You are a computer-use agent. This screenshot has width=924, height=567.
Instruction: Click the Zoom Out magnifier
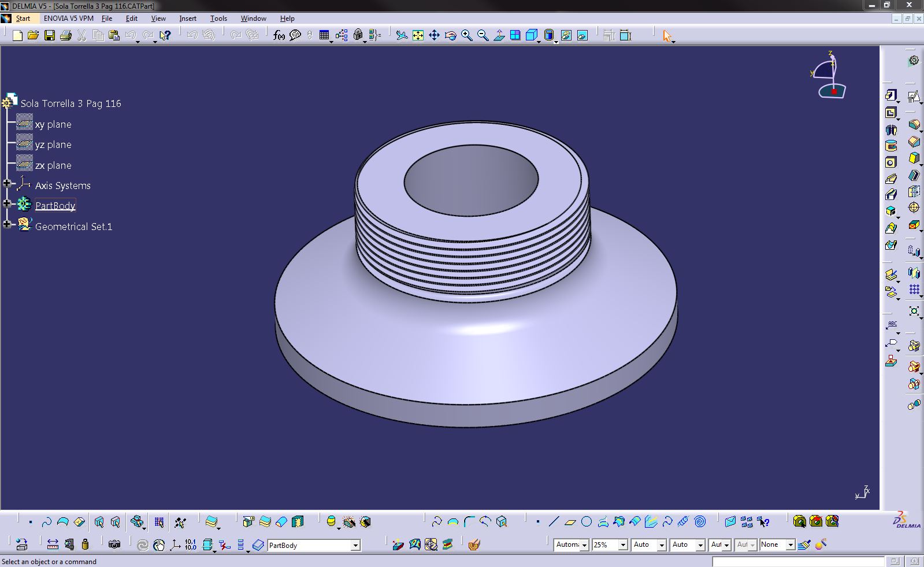click(x=483, y=36)
